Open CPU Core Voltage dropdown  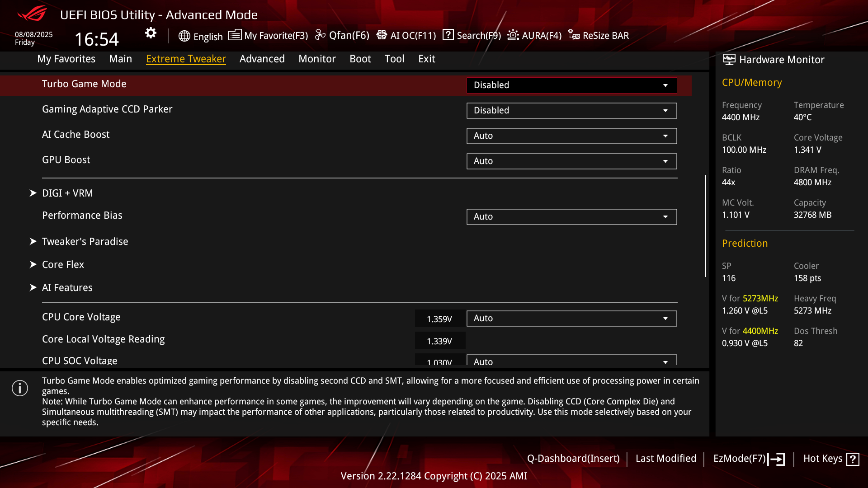tap(571, 319)
